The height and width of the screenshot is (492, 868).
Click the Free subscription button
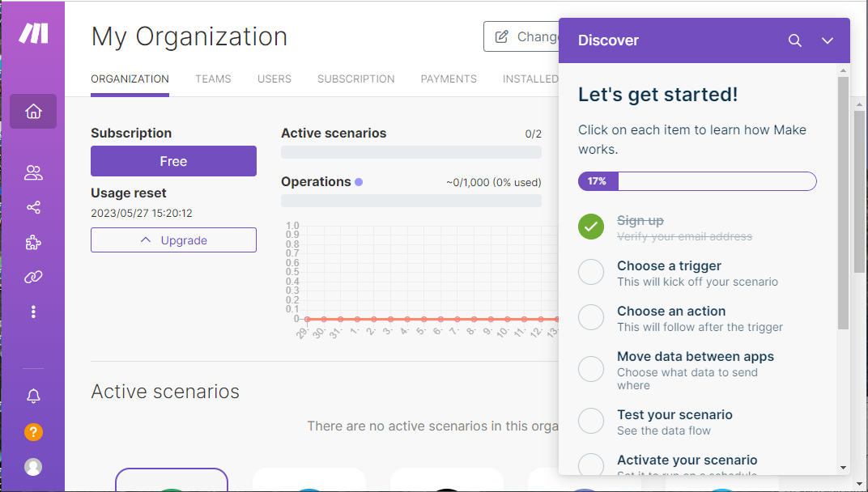(x=173, y=161)
